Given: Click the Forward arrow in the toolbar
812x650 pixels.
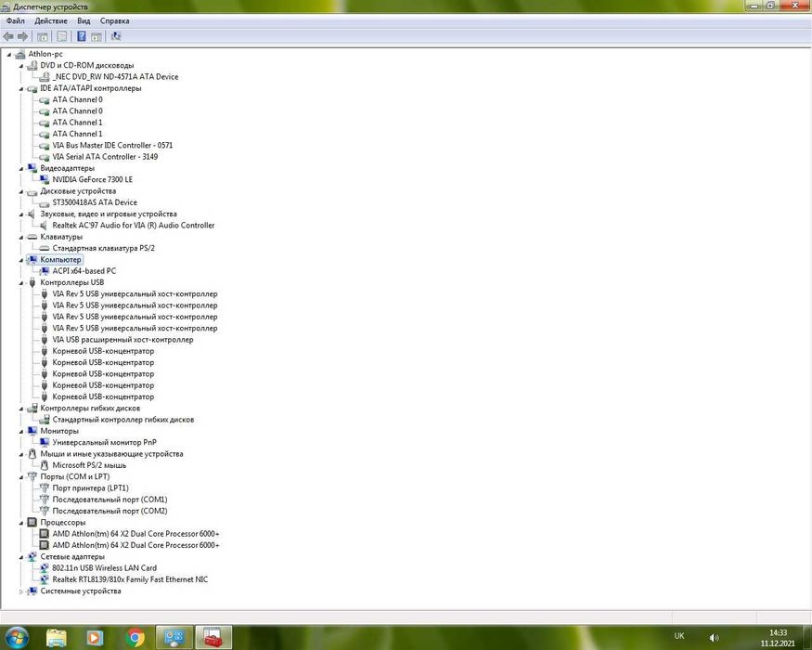Looking at the screenshot, I should coord(23,36).
